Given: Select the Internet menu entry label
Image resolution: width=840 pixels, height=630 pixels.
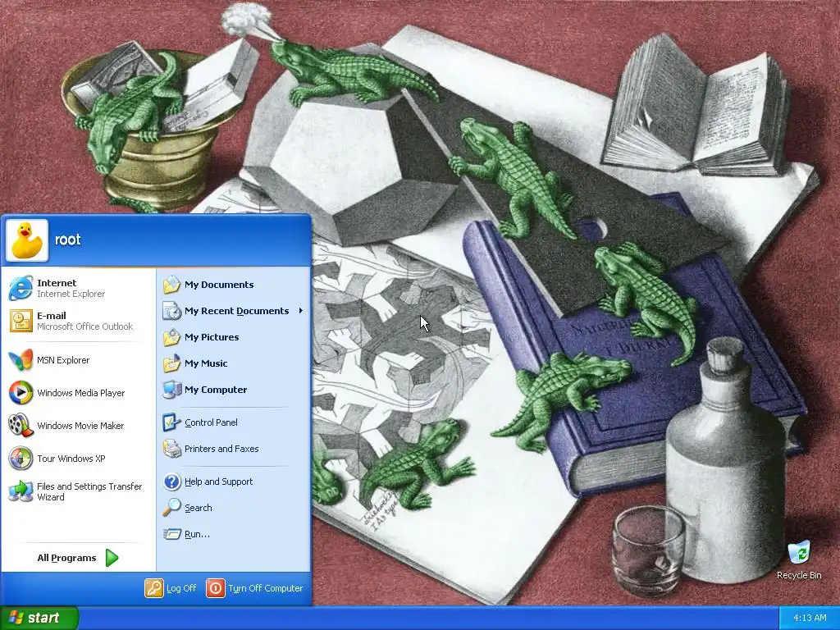Looking at the screenshot, I should (x=57, y=283).
